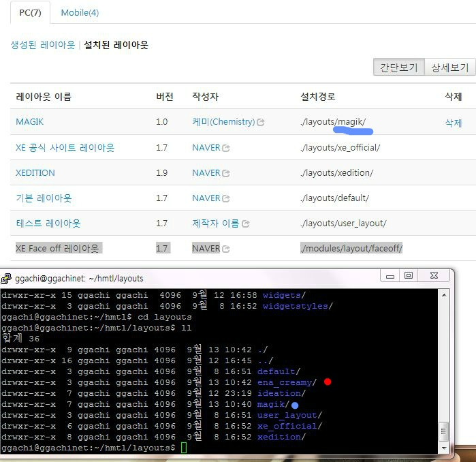Maximize the ggachi@ggachinet terminal window
476x462 pixels.
pos(409,276)
